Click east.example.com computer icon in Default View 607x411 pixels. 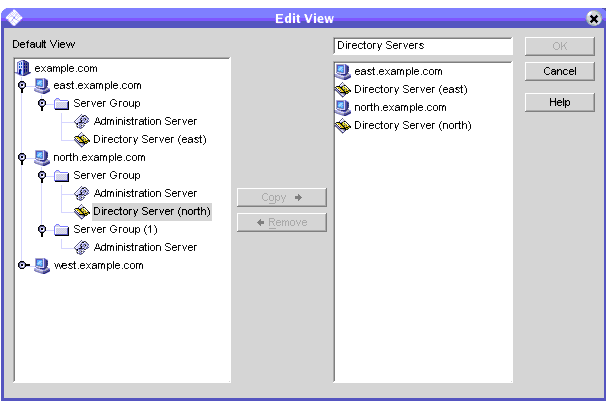tap(41, 86)
